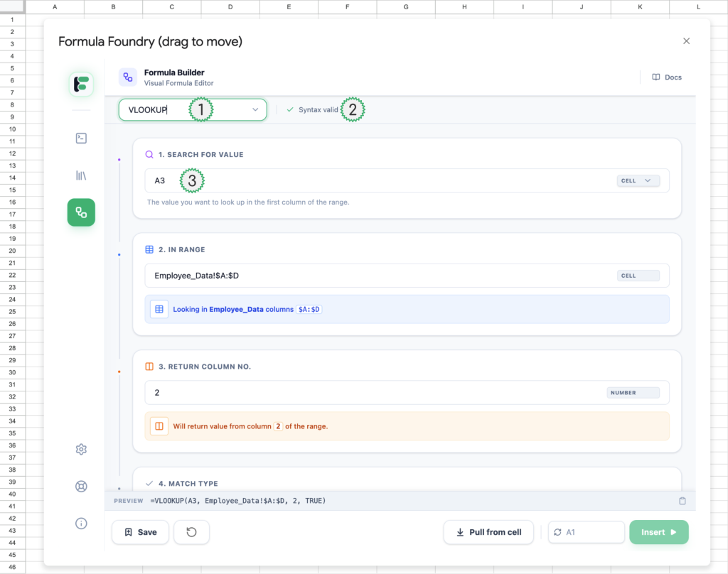Viewport: 728px width, 574px height.
Task: Click the reset undo arrow button
Action: (x=191, y=532)
